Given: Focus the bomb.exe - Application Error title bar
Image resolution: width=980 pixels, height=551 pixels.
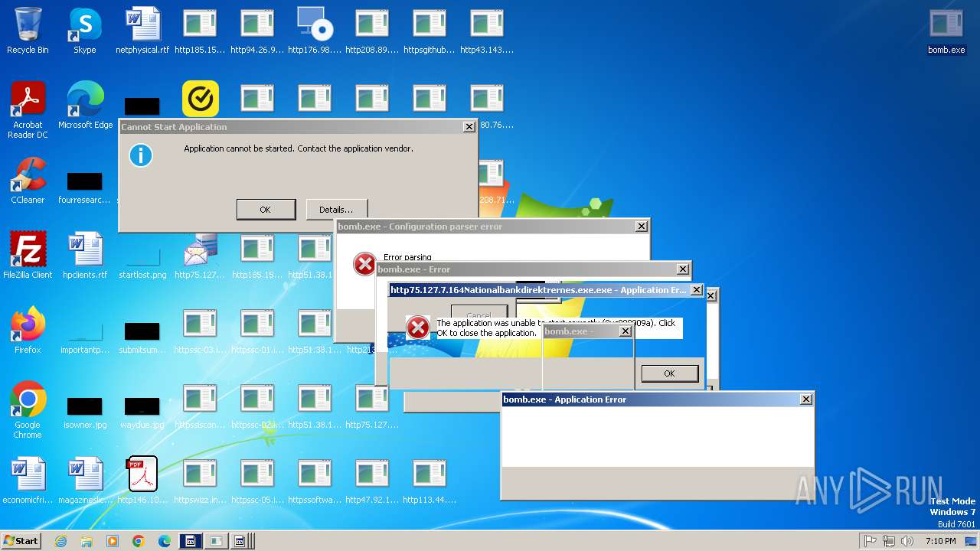Looking at the screenshot, I should tap(657, 399).
